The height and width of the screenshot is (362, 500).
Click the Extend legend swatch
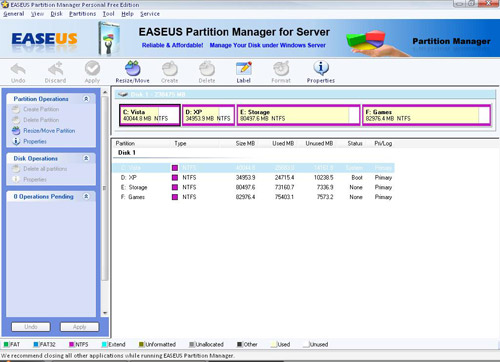point(104,344)
